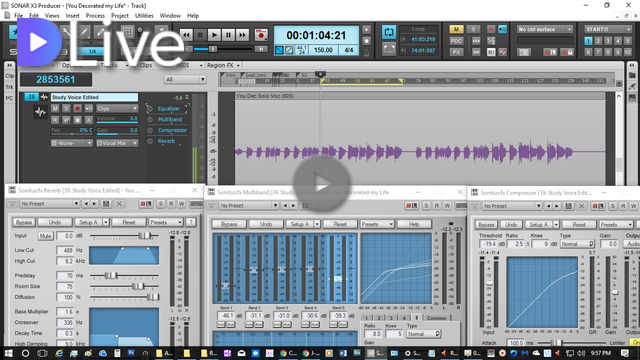
Task: Enable Write automation (W) on track 39
Action: [66, 120]
